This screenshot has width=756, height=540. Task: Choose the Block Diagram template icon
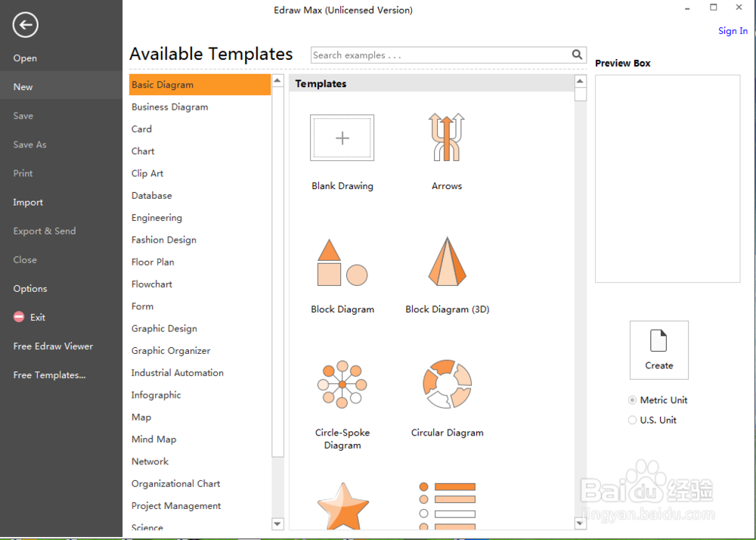(x=342, y=262)
